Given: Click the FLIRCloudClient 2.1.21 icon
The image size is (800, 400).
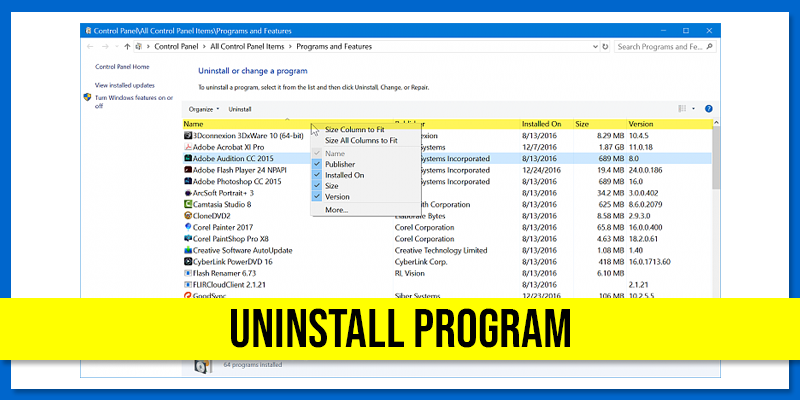Looking at the screenshot, I should coord(188,285).
